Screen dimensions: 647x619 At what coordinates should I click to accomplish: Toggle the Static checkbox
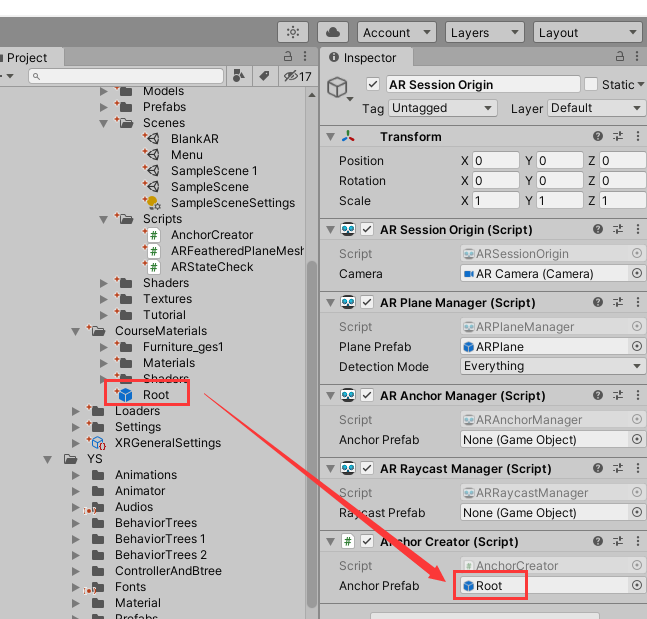[x=591, y=84]
